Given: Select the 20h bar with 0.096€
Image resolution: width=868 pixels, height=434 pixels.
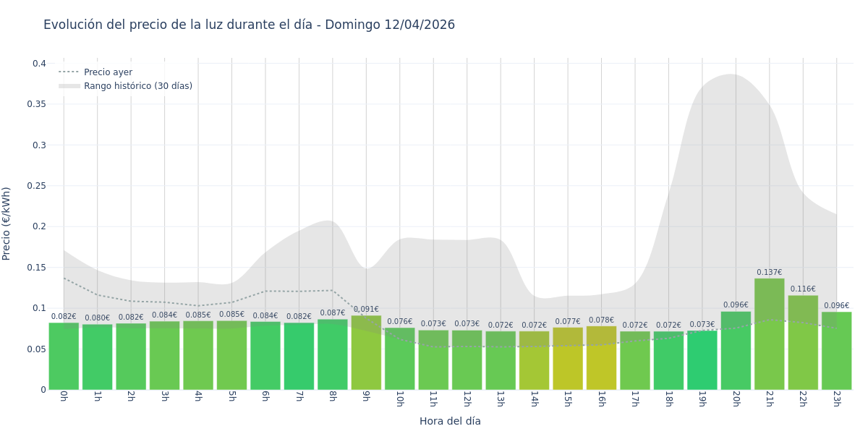Looking at the screenshot, I should pos(736,351).
